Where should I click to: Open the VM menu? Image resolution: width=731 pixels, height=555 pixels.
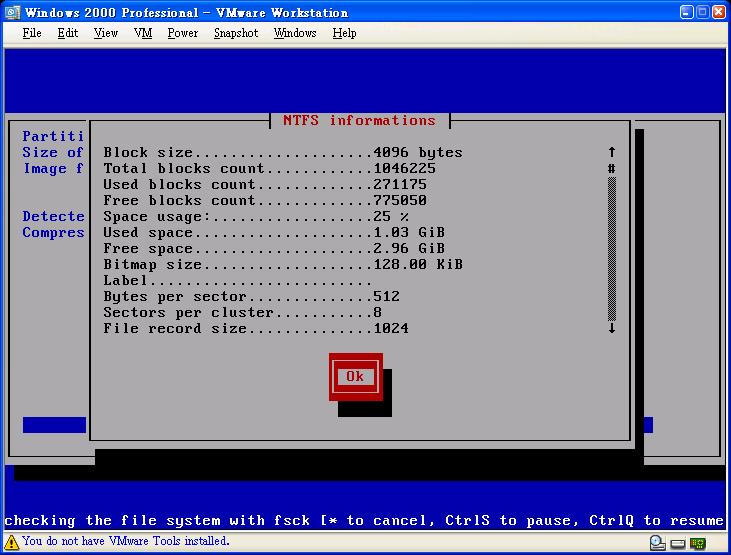(x=143, y=33)
